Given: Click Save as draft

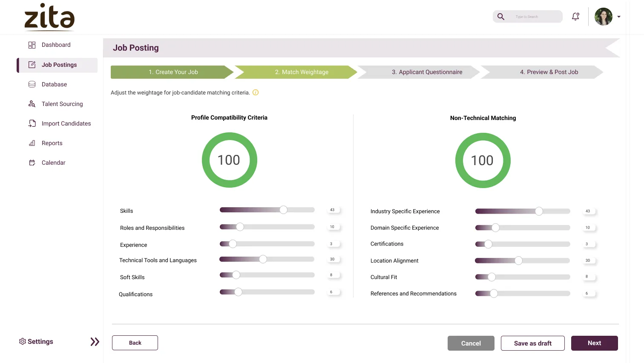Looking at the screenshot, I should pos(533,343).
